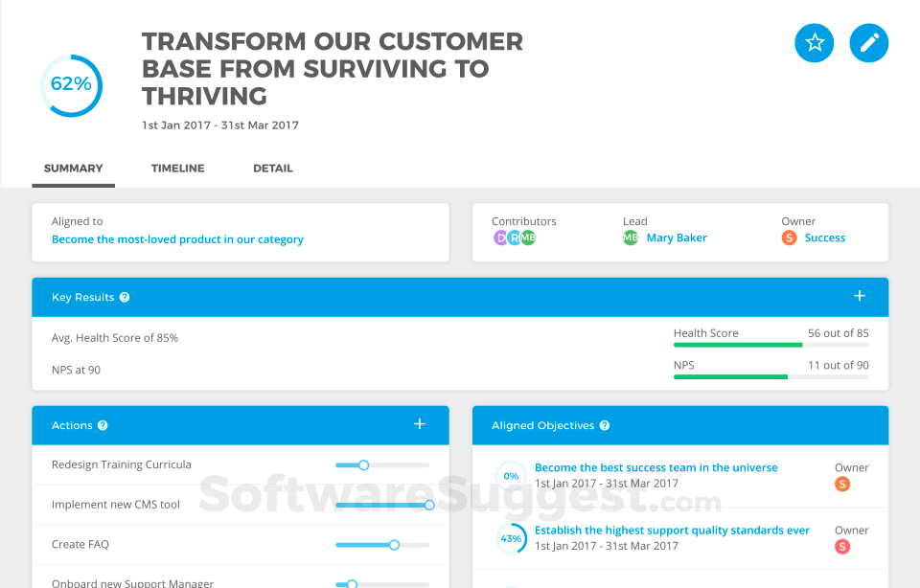Click Mary Baker's lead avatar
The image size is (920, 588).
tap(631, 238)
